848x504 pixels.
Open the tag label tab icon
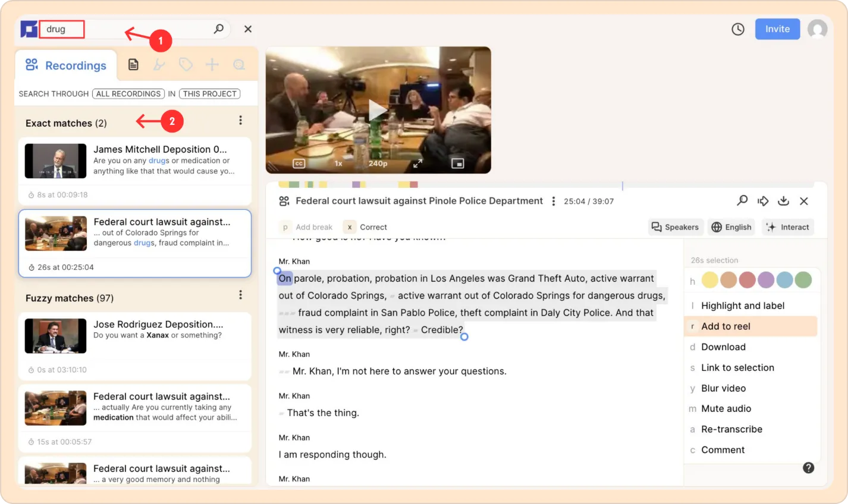pos(186,64)
